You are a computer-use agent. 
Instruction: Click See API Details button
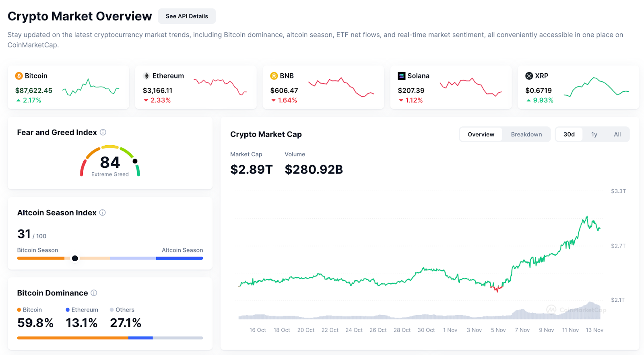[x=187, y=16]
